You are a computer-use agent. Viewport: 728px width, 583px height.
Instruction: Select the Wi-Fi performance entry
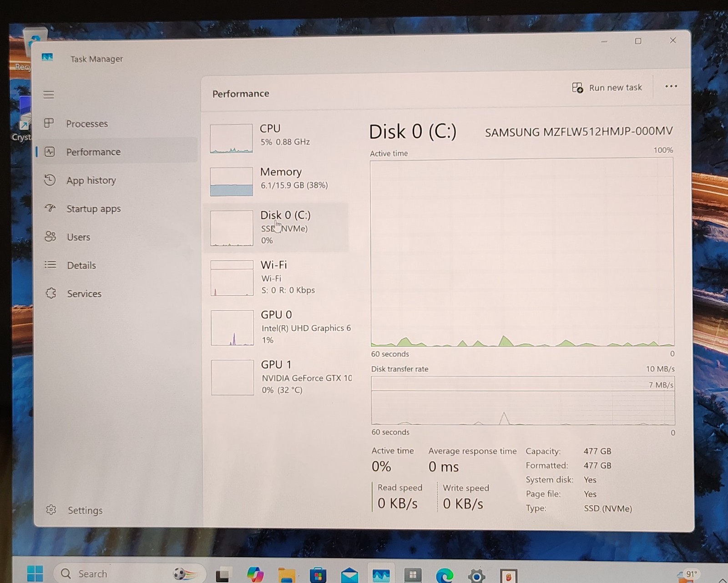277,277
